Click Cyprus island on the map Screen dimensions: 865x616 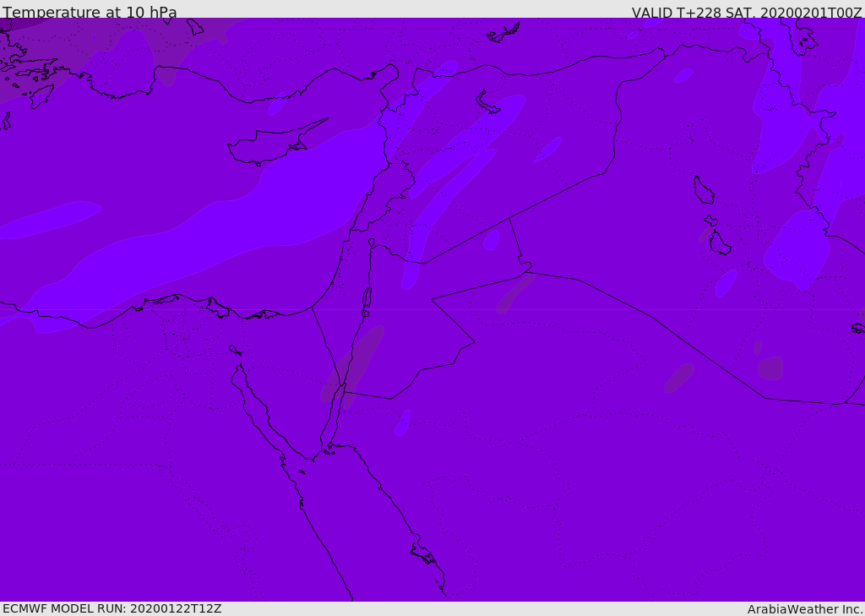tap(270, 144)
